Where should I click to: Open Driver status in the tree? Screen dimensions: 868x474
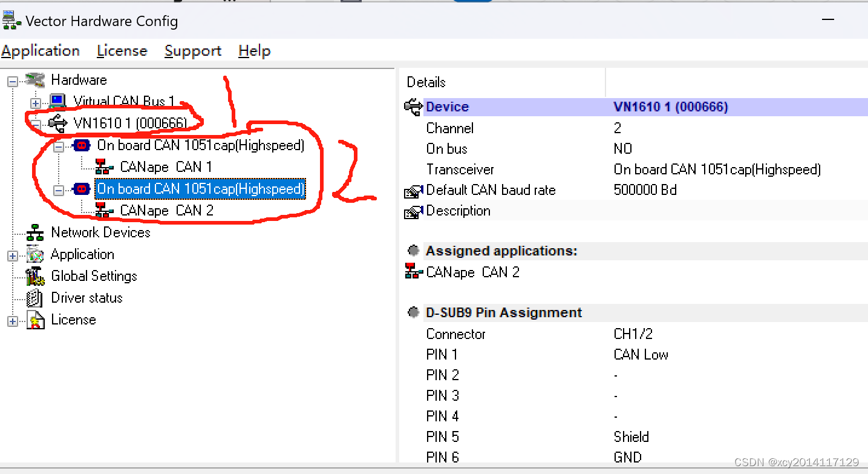86,298
